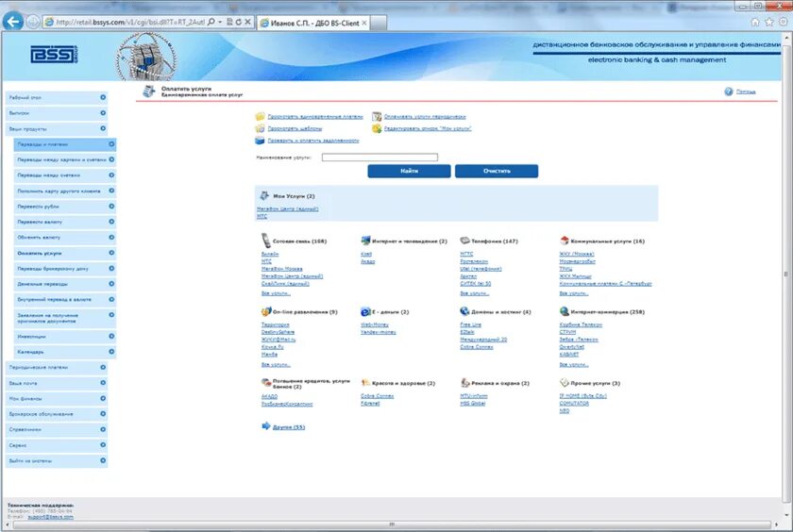Click the Красота и здоровье category icon
The image size is (793, 532).
point(365,383)
